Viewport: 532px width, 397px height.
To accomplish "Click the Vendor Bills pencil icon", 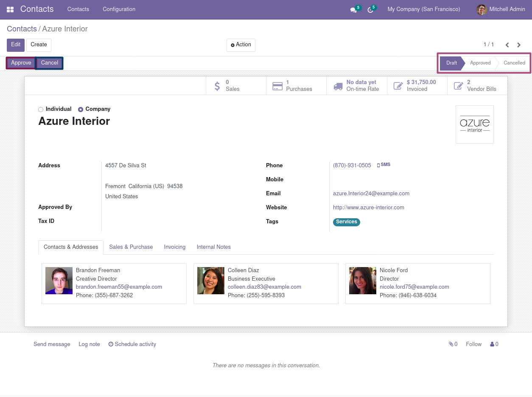I will click(x=459, y=86).
